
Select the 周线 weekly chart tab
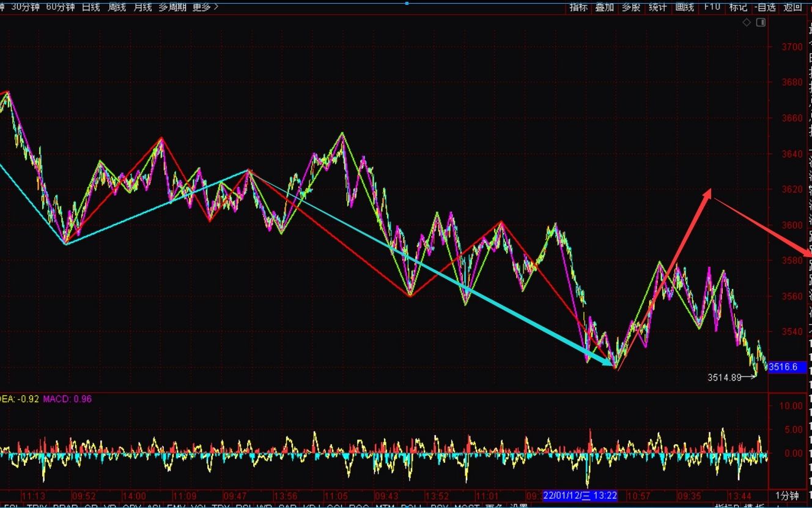(117, 7)
